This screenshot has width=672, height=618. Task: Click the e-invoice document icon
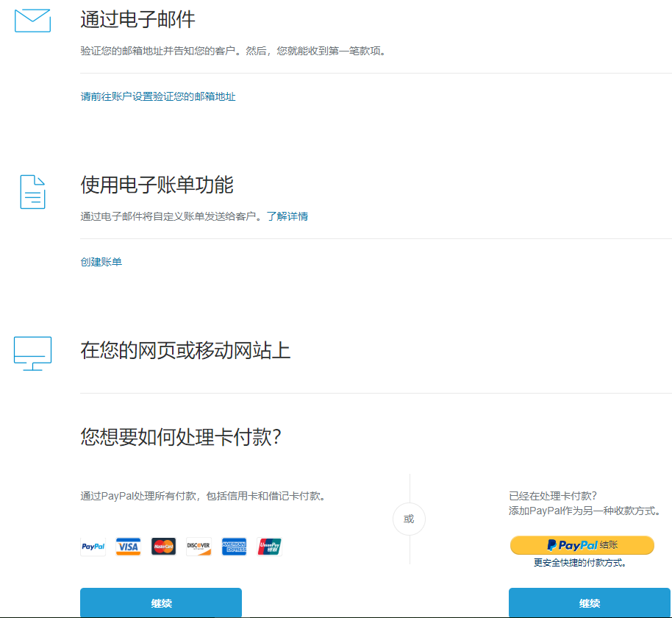click(32, 191)
